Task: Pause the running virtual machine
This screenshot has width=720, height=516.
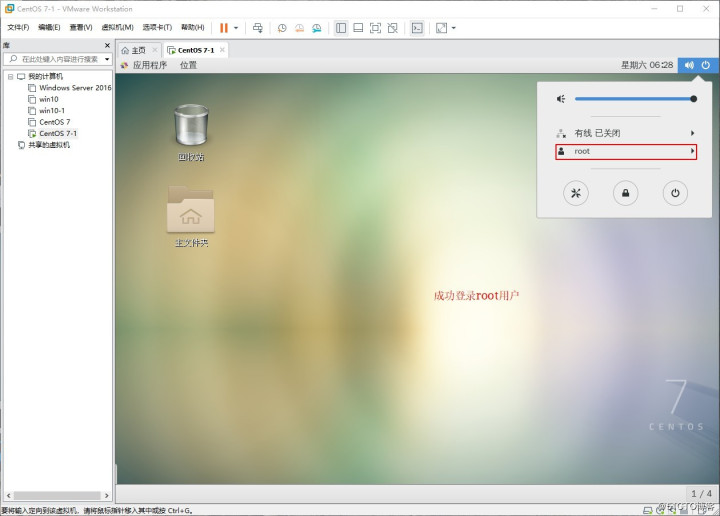Action: click(x=224, y=28)
